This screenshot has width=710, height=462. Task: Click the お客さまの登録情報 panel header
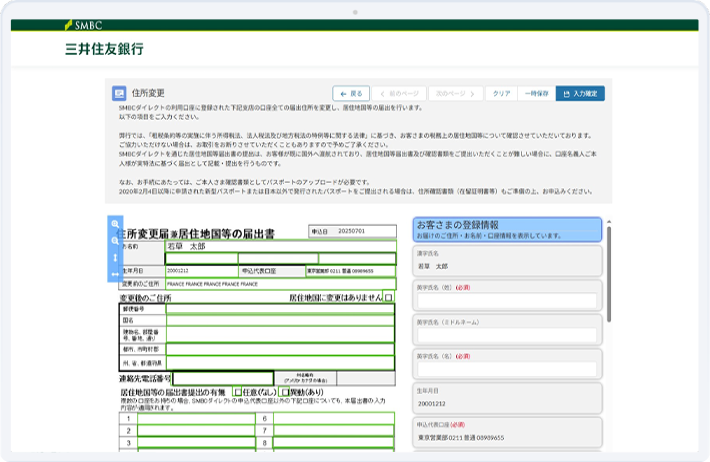(507, 230)
